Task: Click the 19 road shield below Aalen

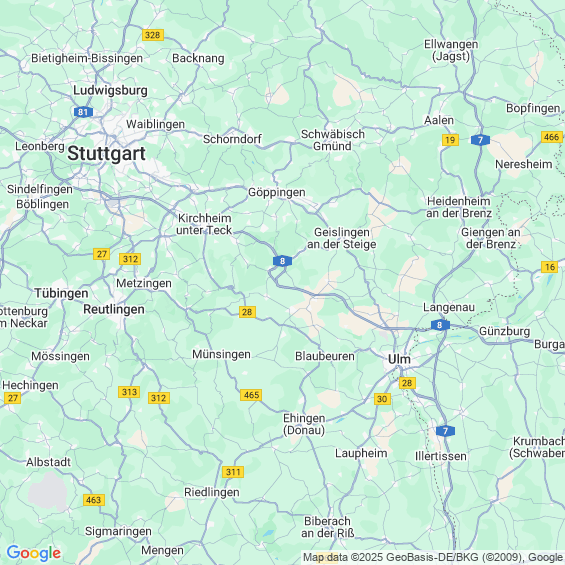Action: pos(450,140)
